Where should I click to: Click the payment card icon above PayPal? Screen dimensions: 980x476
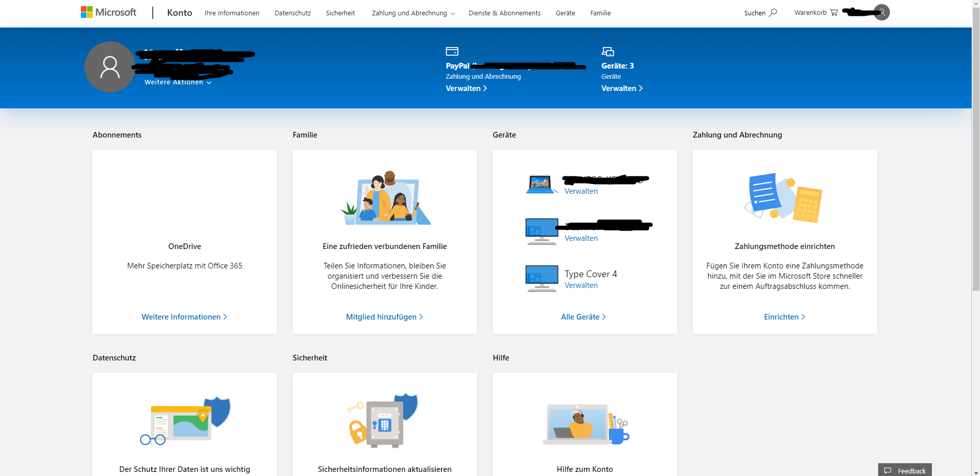452,51
